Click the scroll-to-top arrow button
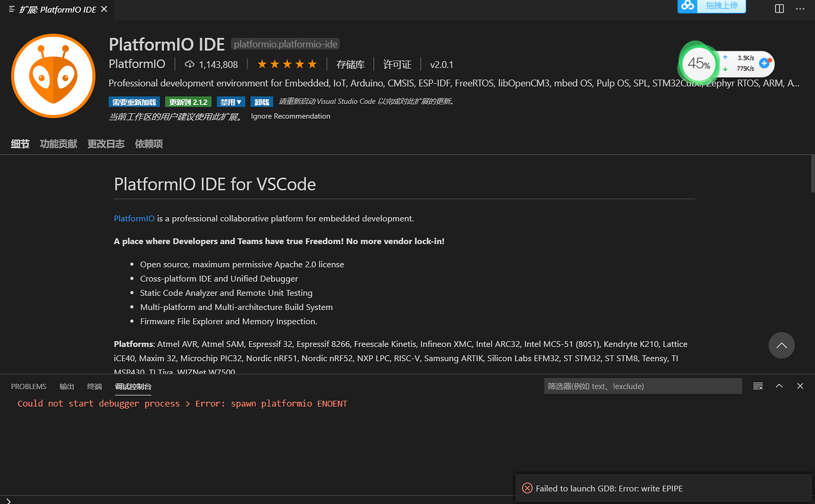 (x=781, y=345)
